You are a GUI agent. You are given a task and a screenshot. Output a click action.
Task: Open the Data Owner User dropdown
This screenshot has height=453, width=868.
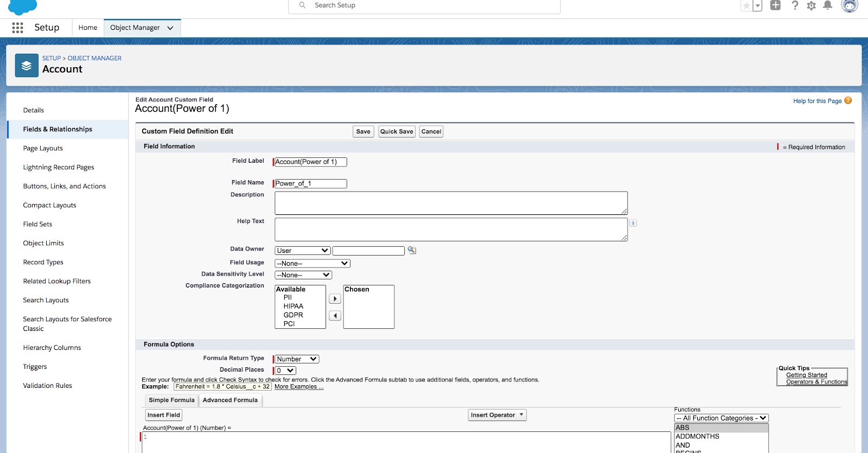point(302,251)
